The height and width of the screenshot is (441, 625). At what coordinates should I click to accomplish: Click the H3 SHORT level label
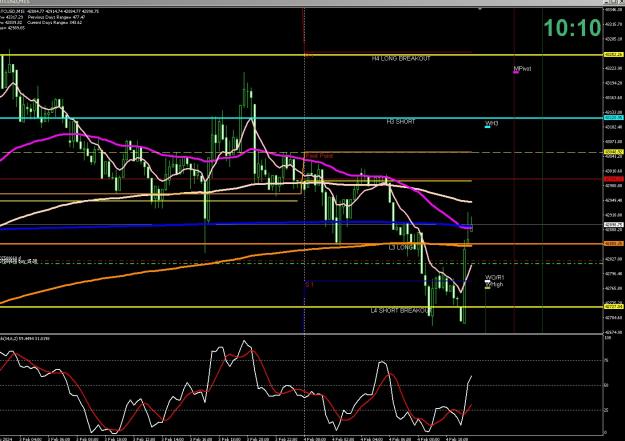point(401,122)
